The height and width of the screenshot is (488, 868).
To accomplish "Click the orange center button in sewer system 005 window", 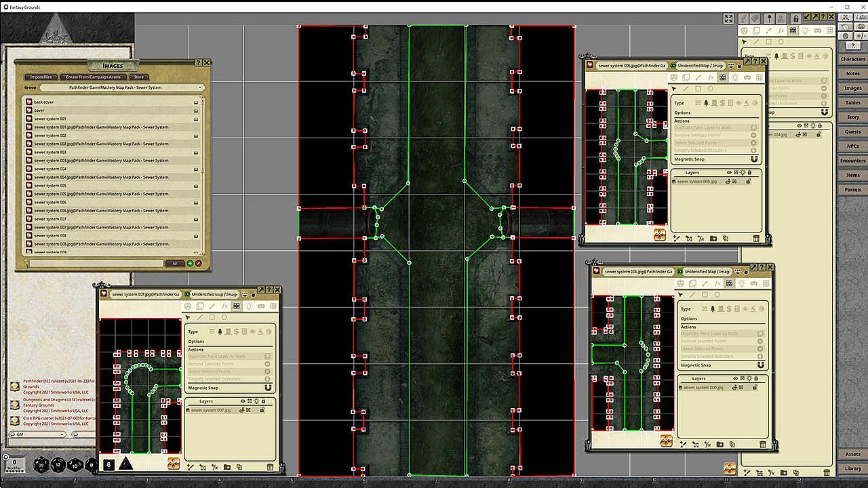I will [x=660, y=235].
